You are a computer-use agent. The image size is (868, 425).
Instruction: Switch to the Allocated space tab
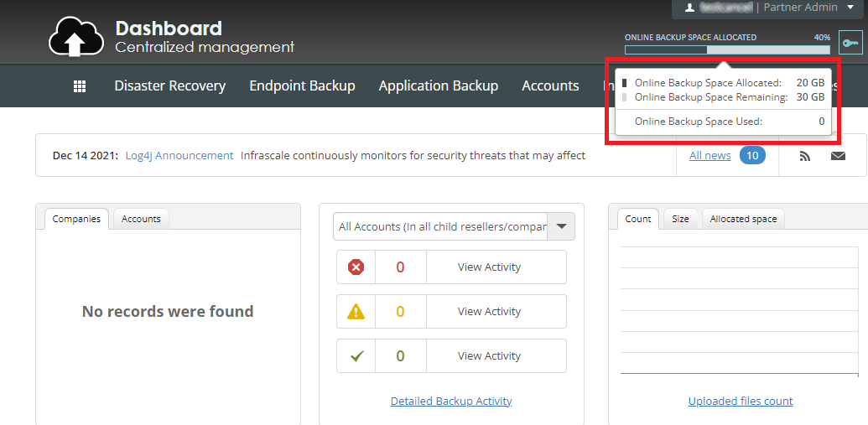click(x=743, y=219)
